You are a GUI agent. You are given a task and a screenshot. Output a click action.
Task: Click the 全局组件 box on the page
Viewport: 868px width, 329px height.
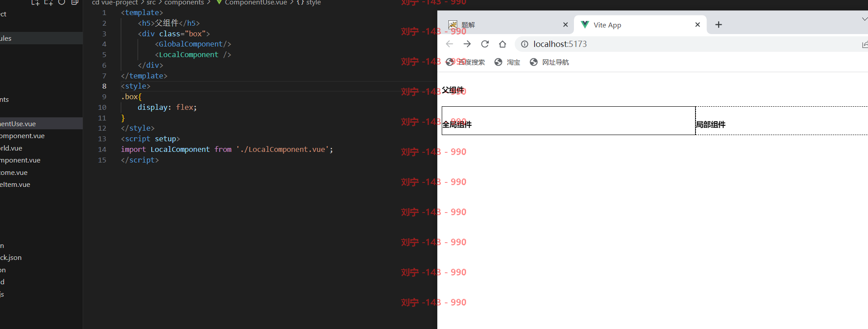coord(569,120)
